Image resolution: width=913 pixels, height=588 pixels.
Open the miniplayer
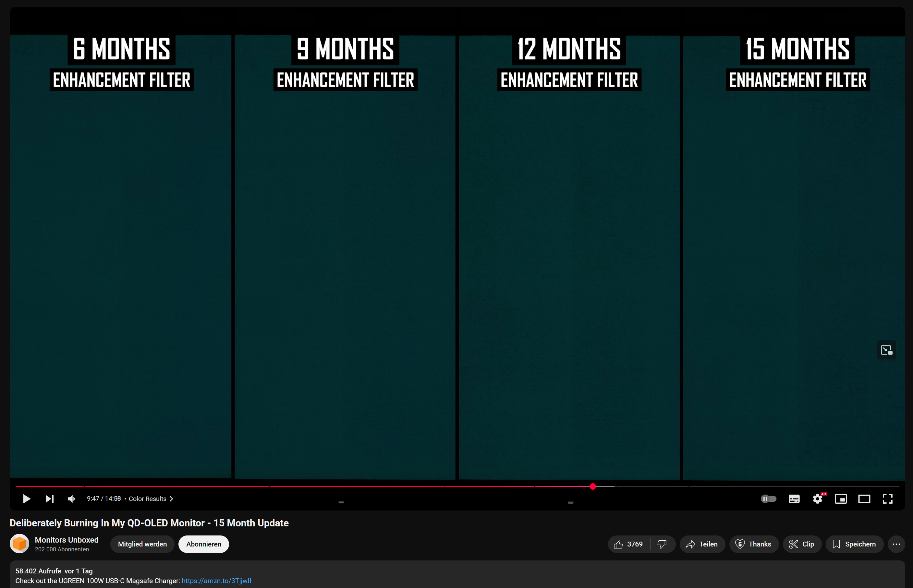(x=841, y=499)
